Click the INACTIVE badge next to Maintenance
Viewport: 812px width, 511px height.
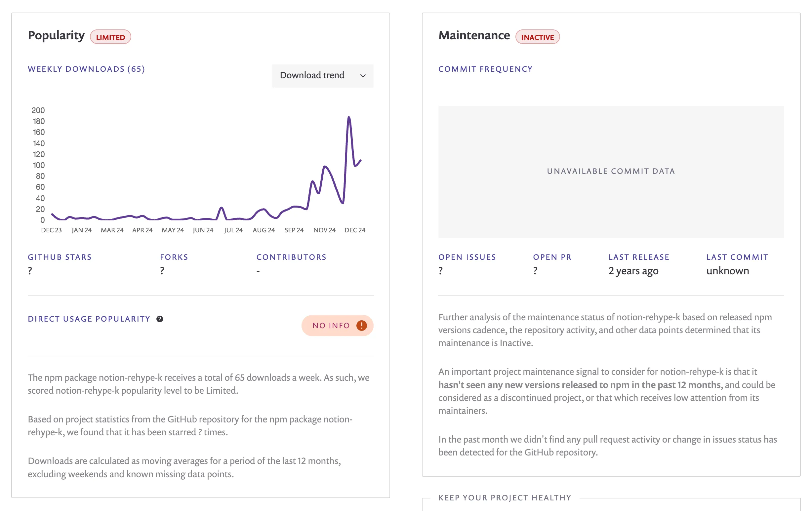click(x=538, y=37)
